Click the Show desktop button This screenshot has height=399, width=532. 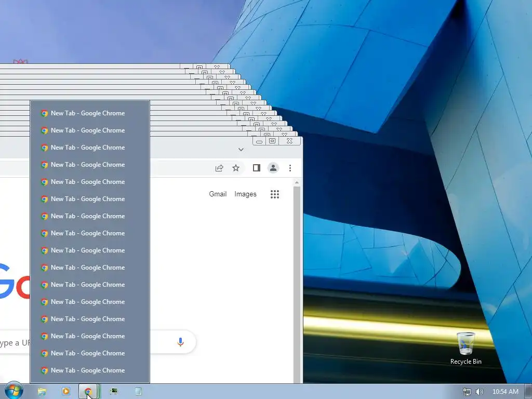tap(528, 392)
